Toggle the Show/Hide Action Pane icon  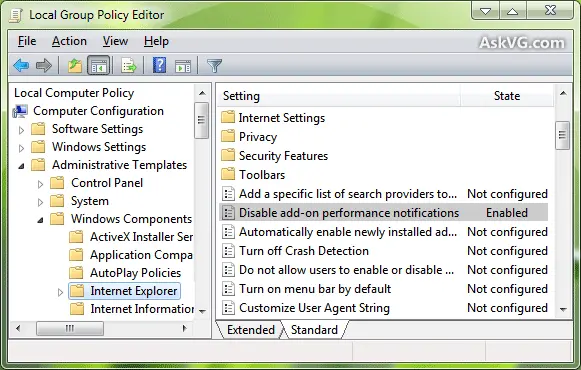183,66
